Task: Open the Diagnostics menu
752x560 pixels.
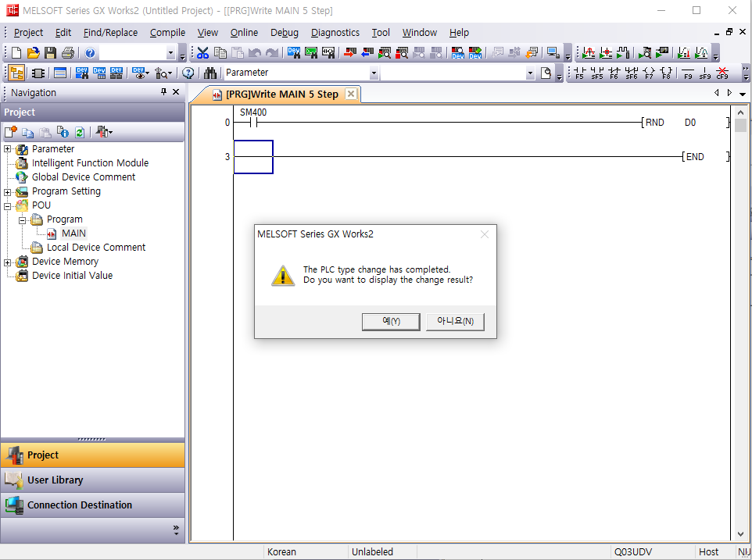Action: click(335, 33)
